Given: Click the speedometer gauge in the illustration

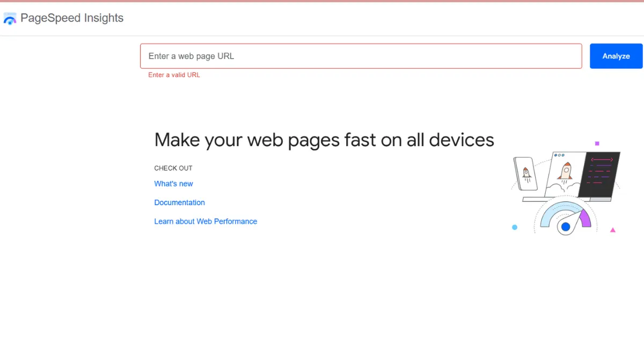Looking at the screenshot, I should click(x=565, y=218).
